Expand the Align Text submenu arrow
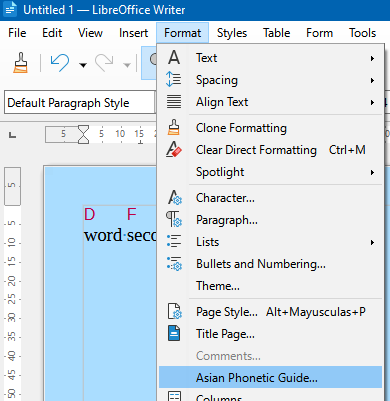The image size is (390, 401). [x=372, y=102]
